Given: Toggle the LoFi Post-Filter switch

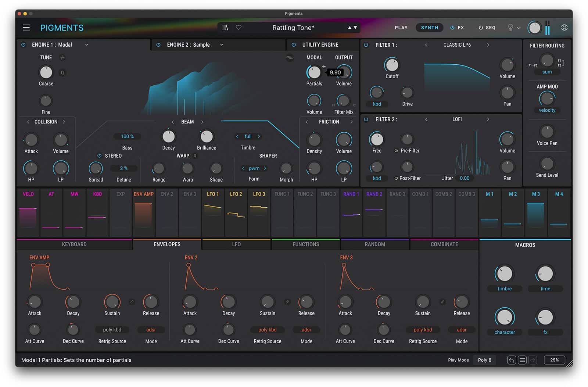Looking at the screenshot, I should (396, 178).
